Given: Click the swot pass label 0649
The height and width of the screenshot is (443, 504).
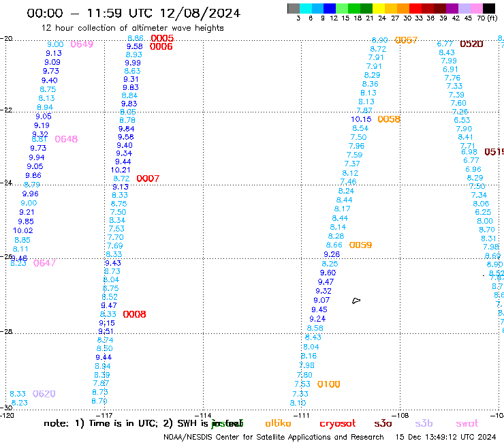Looking at the screenshot, I should 82,44.
